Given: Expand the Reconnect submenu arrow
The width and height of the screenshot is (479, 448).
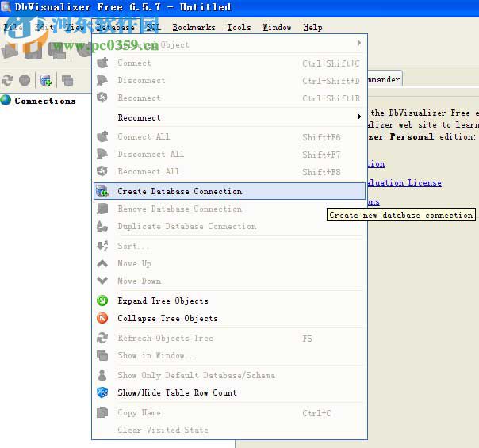Looking at the screenshot, I should [x=359, y=117].
